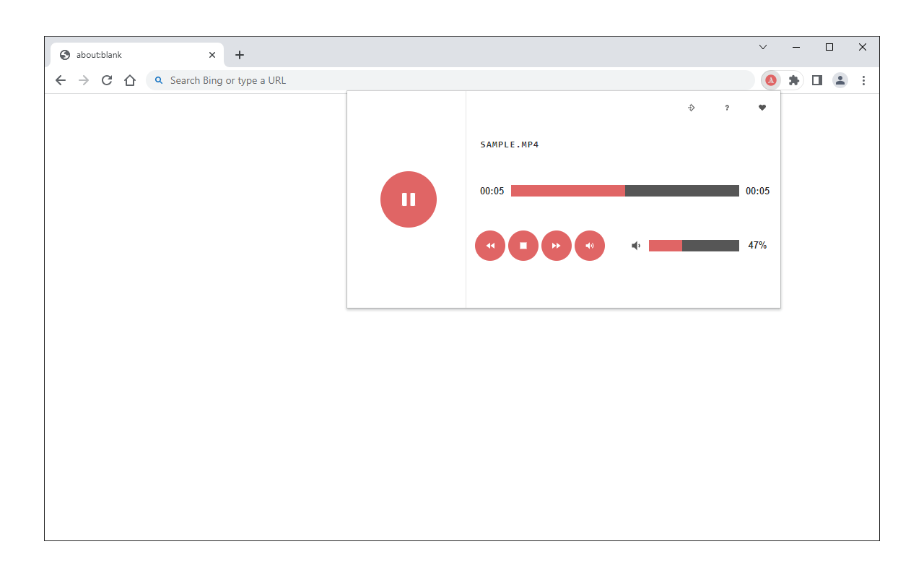This screenshot has height=578, width=924.
Task: Close the browser window
Action: pos(863,47)
